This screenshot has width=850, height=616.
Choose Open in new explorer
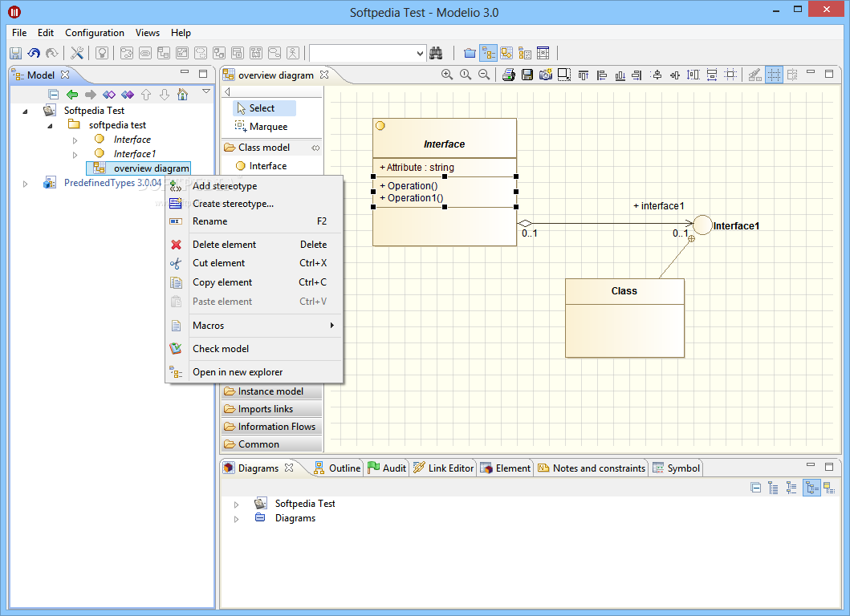click(254, 372)
